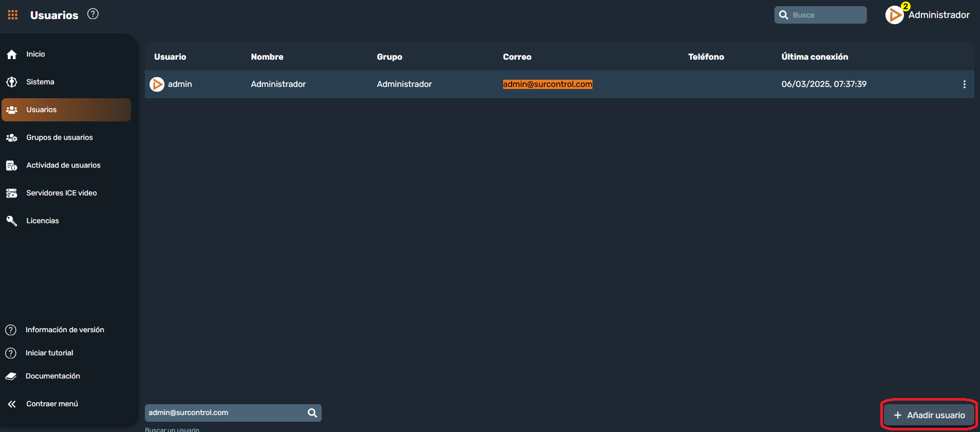Click the Usuarios people icon in sidebar
The width and height of the screenshot is (980, 432).
(x=12, y=110)
